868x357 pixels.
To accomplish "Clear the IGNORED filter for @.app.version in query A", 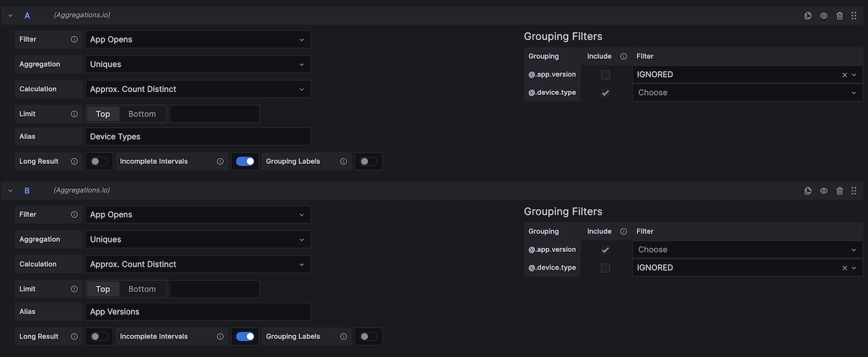I will pyautogui.click(x=844, y=75).
